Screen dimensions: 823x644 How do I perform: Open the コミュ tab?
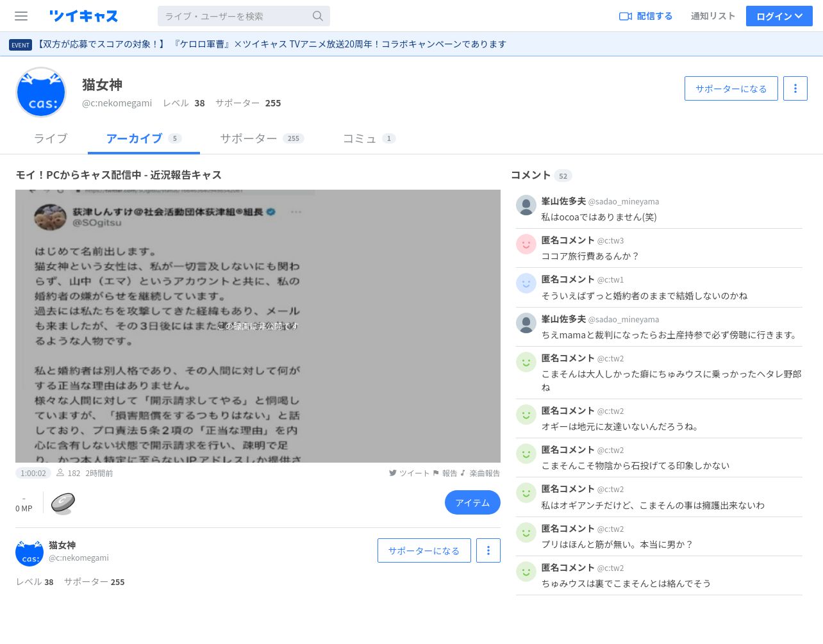[x=369, y=138]
